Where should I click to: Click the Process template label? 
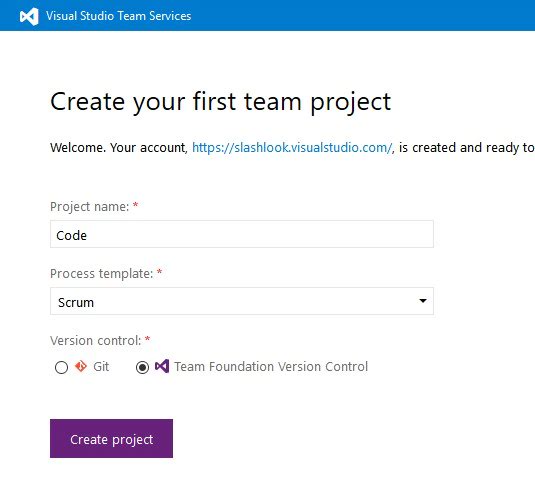click(102, 274)
